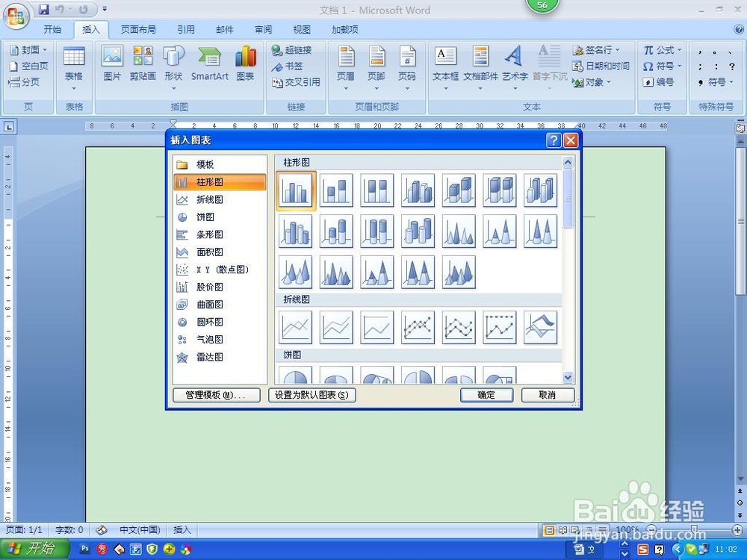Switch to Page Layout (页面布局) tab
Viewport: 747px width, 560px height.
[138, 30]
